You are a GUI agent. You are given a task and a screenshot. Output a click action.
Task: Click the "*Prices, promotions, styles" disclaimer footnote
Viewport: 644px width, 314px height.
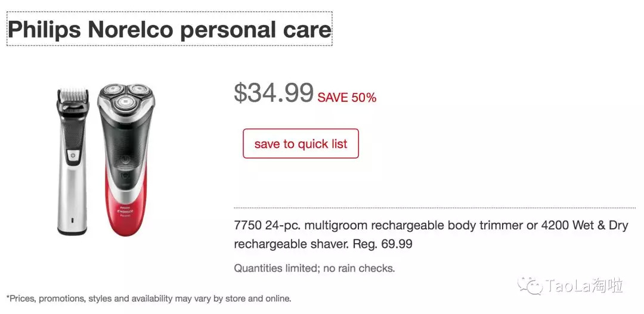(x=148, y=299)
